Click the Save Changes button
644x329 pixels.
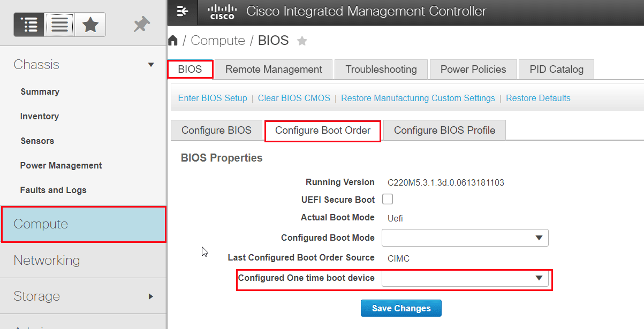(x=401, y=308)
